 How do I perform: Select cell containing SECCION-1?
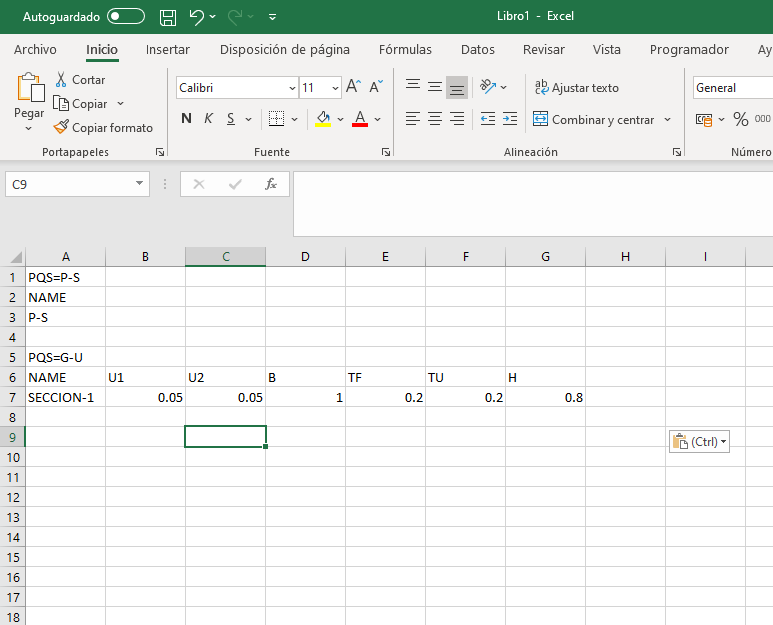pos(65,397)
